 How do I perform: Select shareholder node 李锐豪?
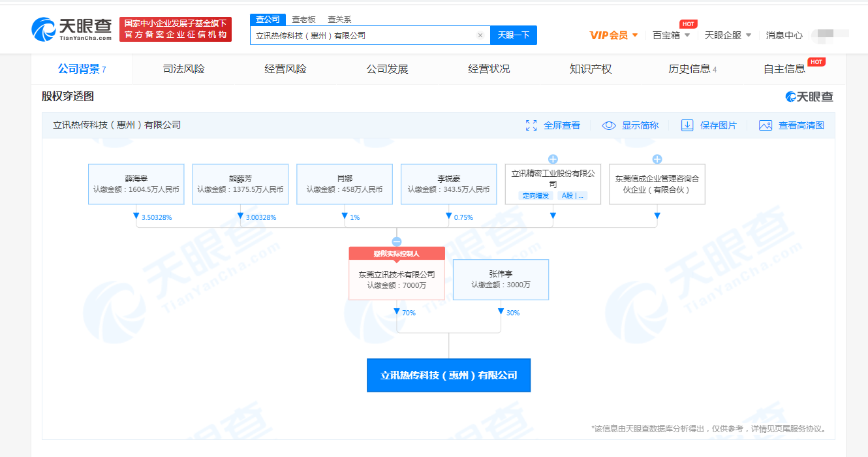pos(448,184)
